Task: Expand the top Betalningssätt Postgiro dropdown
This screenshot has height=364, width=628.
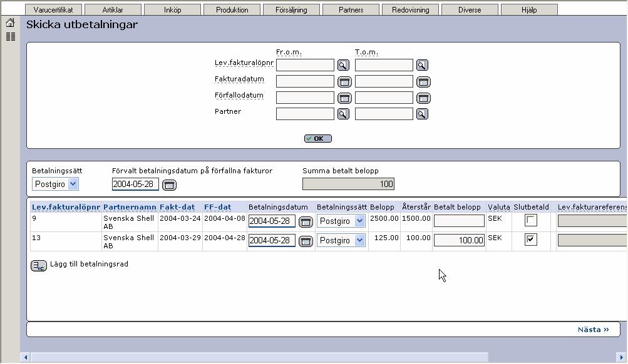Action: pos(73,184)
